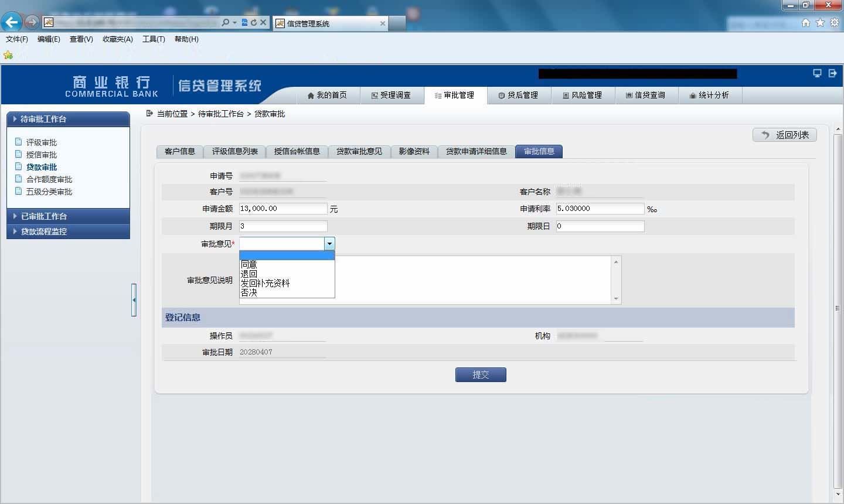The height and width of the screenshot is (504, 844).
Task: Choose 同意 from the 审批意见 list
Action: pyautogui.click(x=287, y=265)
